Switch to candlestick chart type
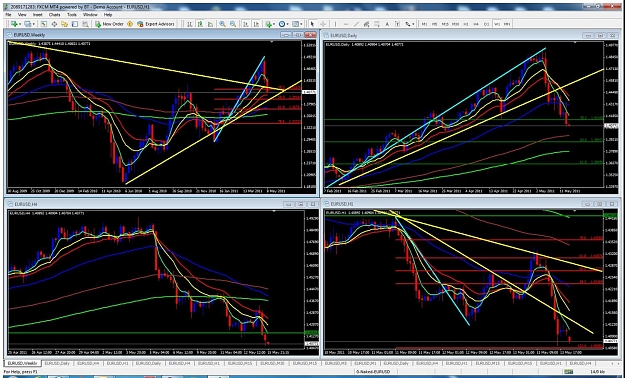Viewport: 625px width, 378px height. pos(200,24)
